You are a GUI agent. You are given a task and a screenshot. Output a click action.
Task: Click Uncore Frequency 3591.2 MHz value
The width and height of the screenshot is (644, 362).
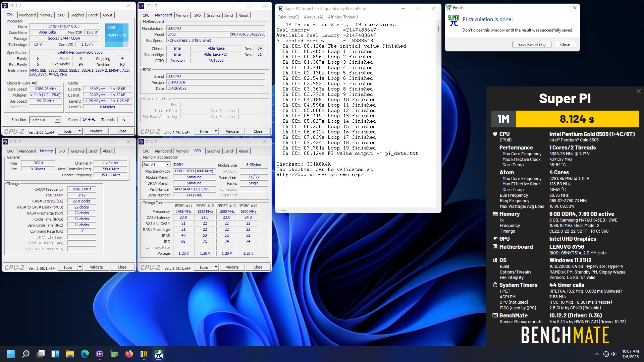pyautogui.click(x=110, y=175)
